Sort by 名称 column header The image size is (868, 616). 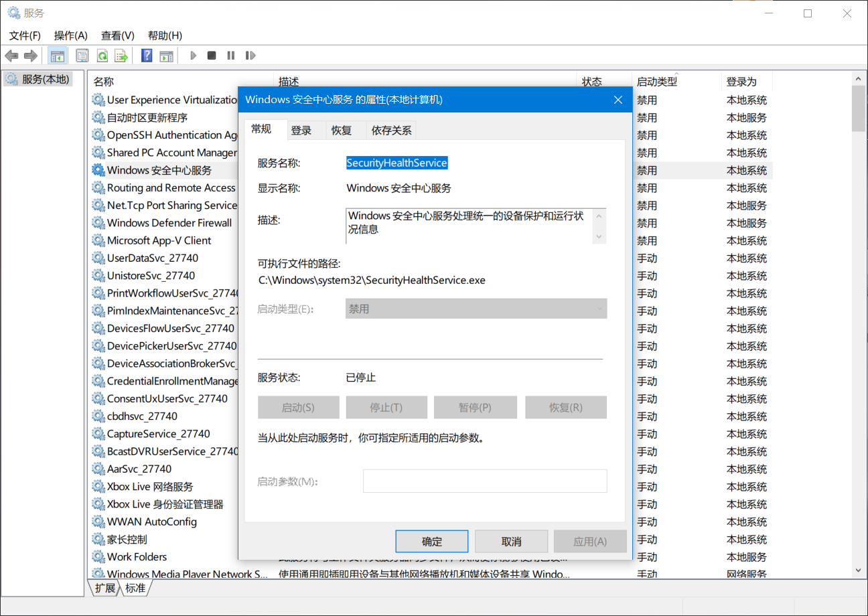(181, 81)
